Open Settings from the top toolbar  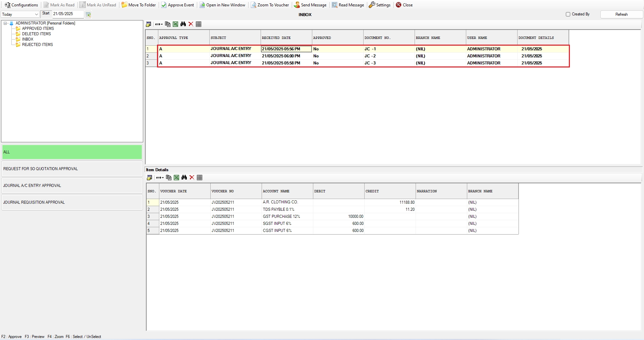380,5
